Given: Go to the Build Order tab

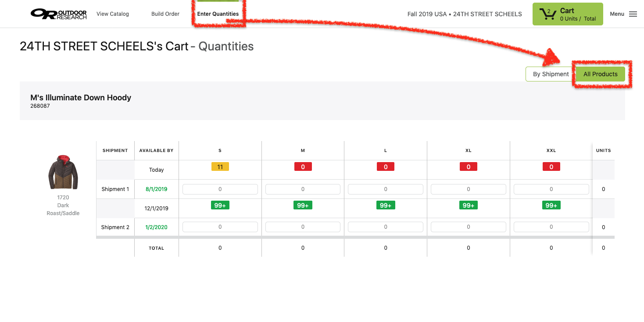Looking at the screenshot, I should pos(165,14).
